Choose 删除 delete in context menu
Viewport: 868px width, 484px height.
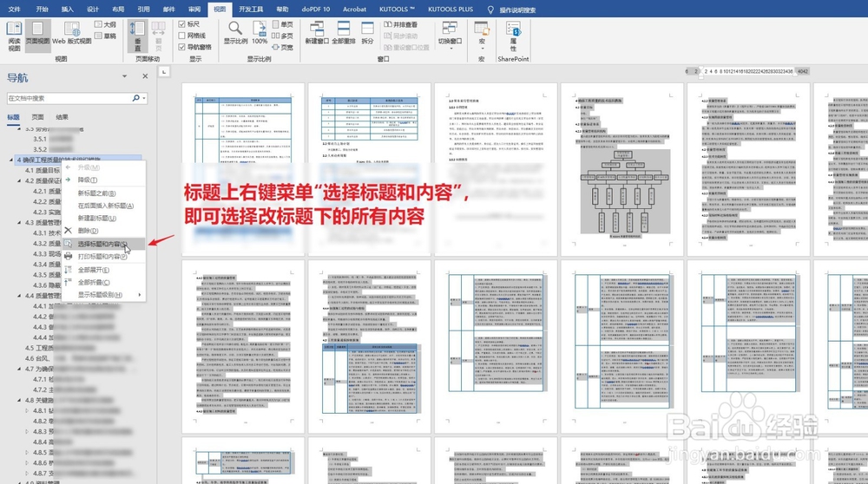point(104,231)
